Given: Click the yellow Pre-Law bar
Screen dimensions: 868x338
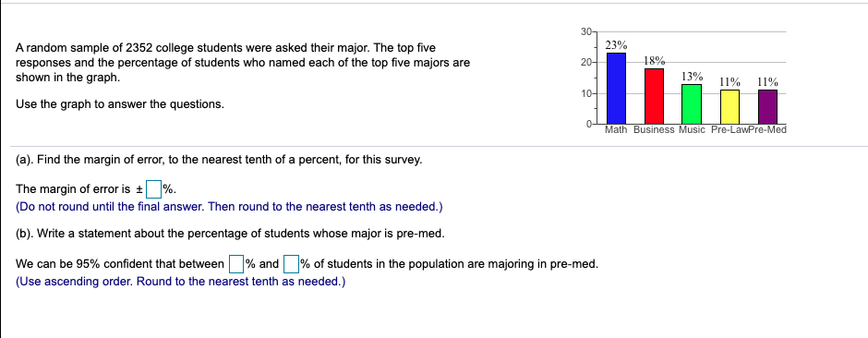Looking at the screenshot, I should 729,107.
